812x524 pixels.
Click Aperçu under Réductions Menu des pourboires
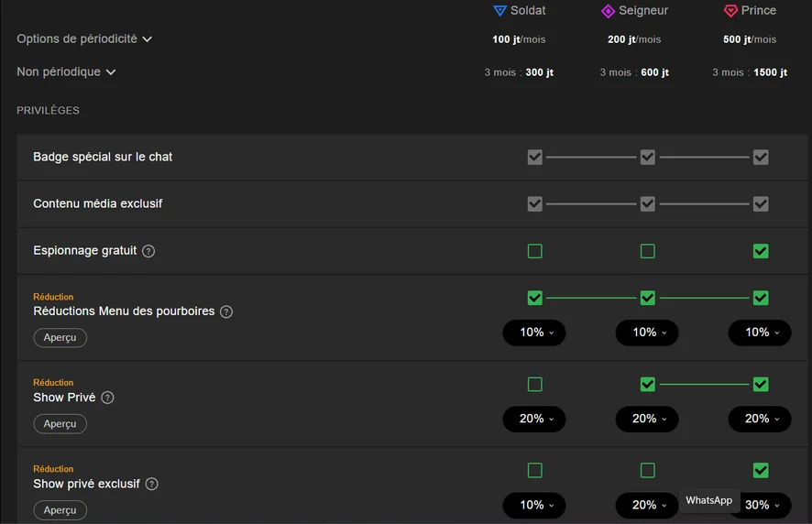coord(60,338)
